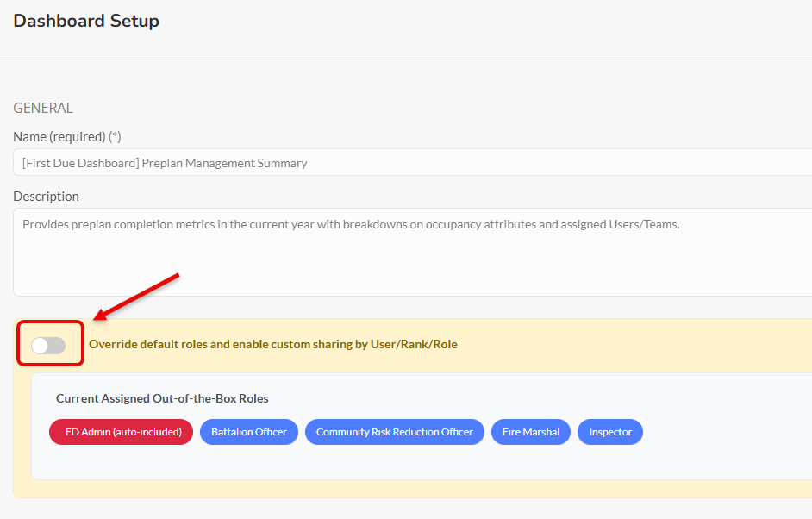812x519 pixels.
Task: Enable the override default roles toggle
Action: pos(48,345)
